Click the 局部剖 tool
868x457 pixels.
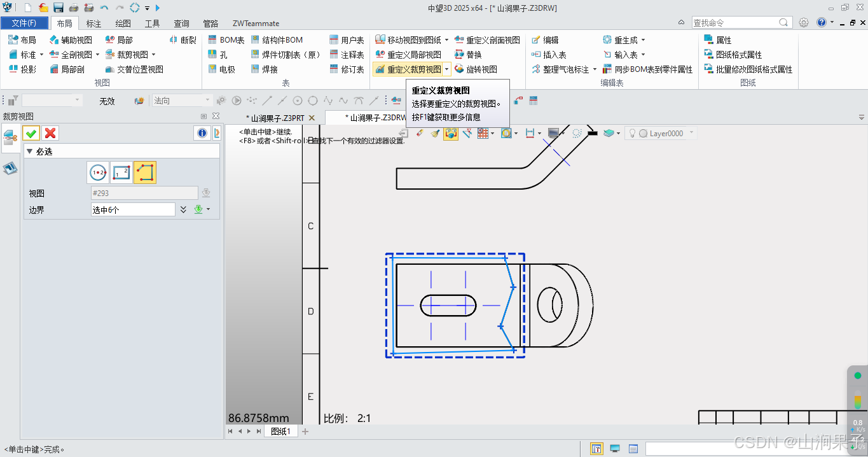coord(67,69)
